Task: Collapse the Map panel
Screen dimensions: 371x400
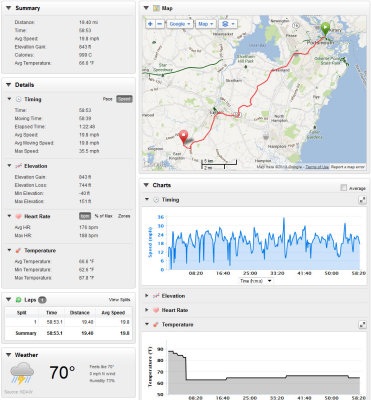Action: point(146,8)
